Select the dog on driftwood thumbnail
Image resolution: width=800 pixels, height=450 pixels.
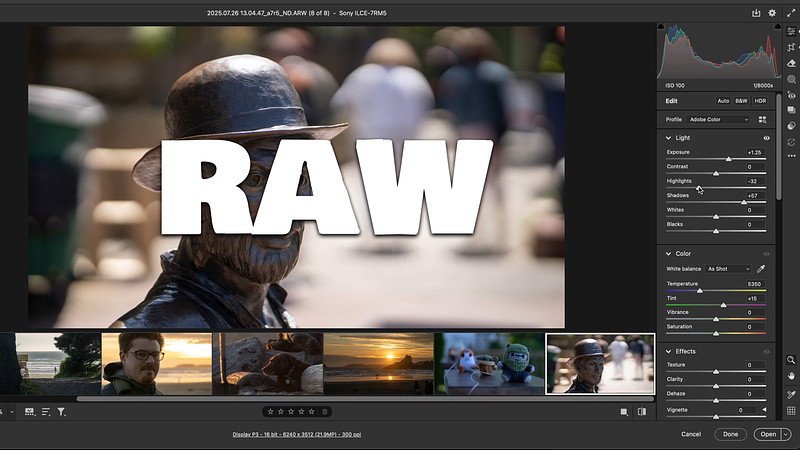268,364
